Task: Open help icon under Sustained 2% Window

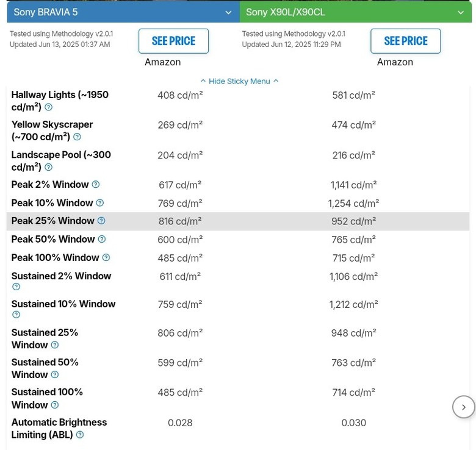Action: point(16,287)
